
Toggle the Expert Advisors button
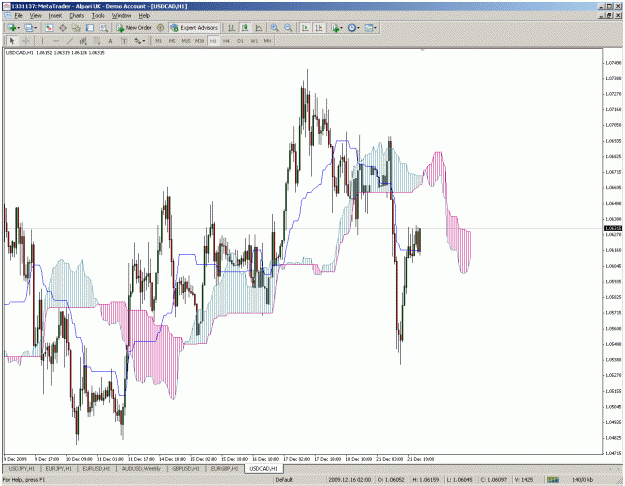(x=194, y=28)
